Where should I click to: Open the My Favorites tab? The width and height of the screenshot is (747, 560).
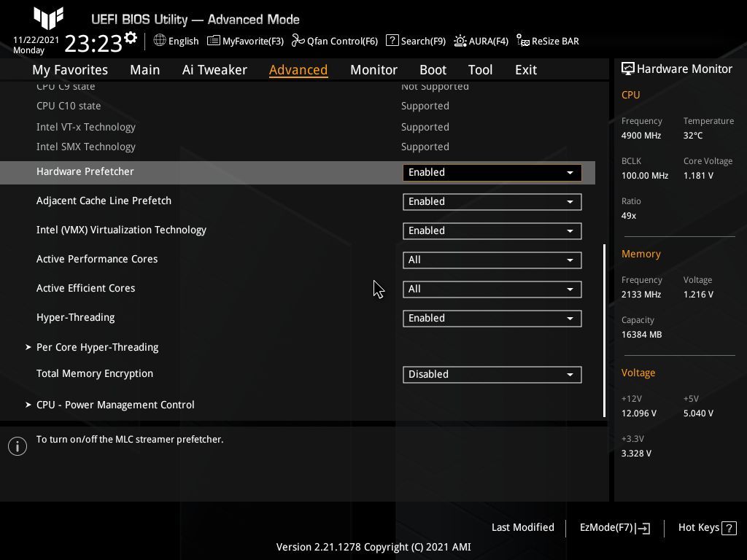(x=70, y=70)
